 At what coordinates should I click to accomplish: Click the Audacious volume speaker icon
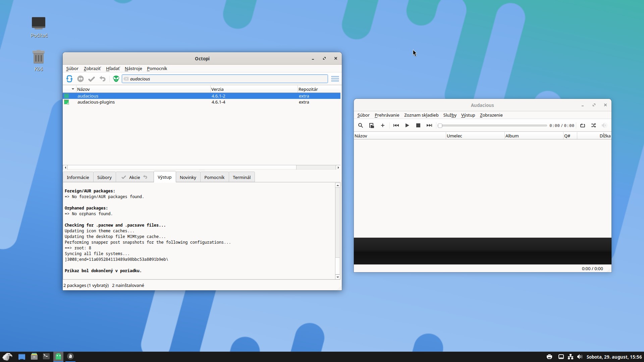[x=604, y=125]
